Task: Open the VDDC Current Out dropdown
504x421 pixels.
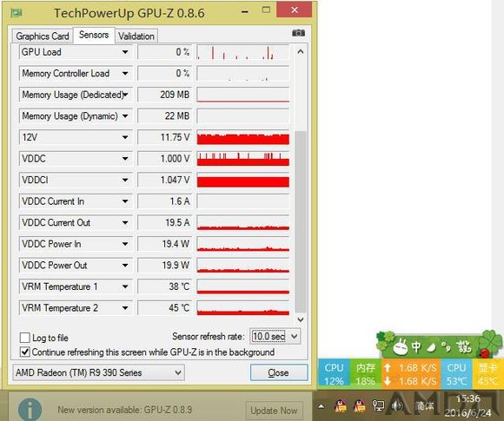Action: [x=125, y=222]
